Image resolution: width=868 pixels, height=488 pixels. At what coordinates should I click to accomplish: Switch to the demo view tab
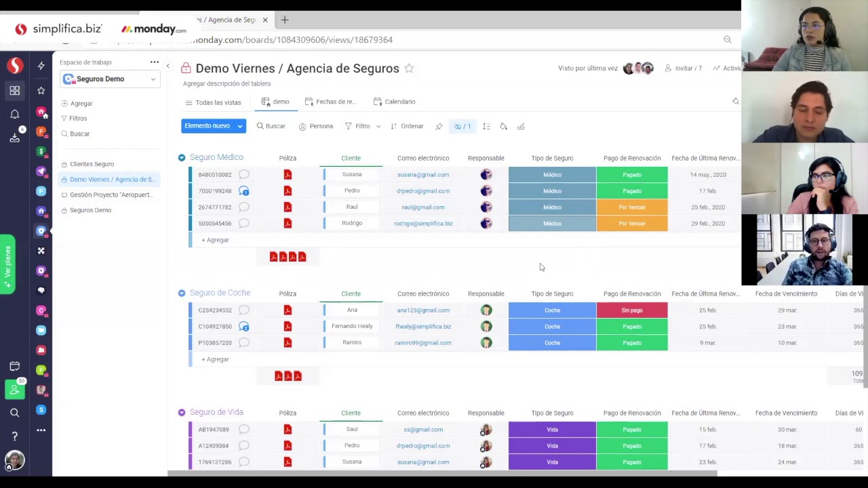pos(275,102)
